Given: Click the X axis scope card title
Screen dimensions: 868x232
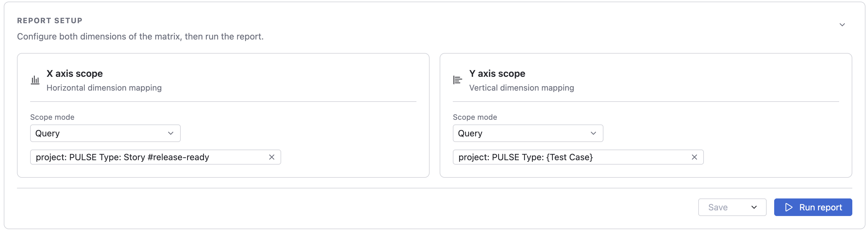Looking at the screenshot, I should click(x=74, y=73).
